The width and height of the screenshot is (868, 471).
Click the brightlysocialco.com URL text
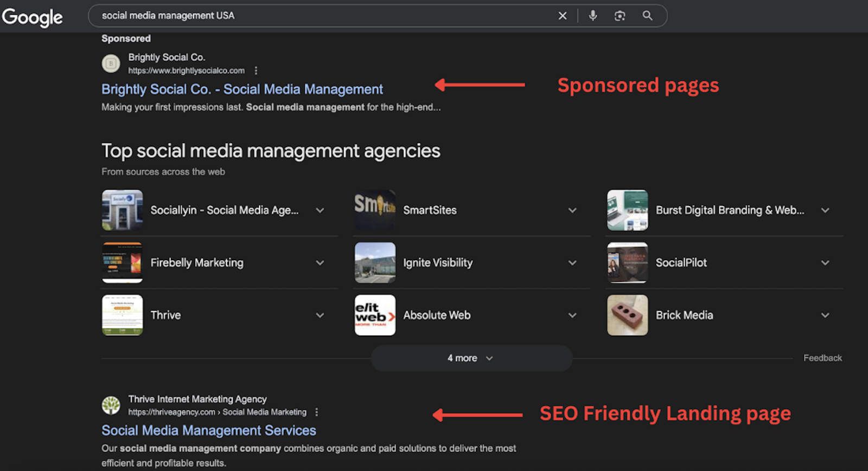186,70
